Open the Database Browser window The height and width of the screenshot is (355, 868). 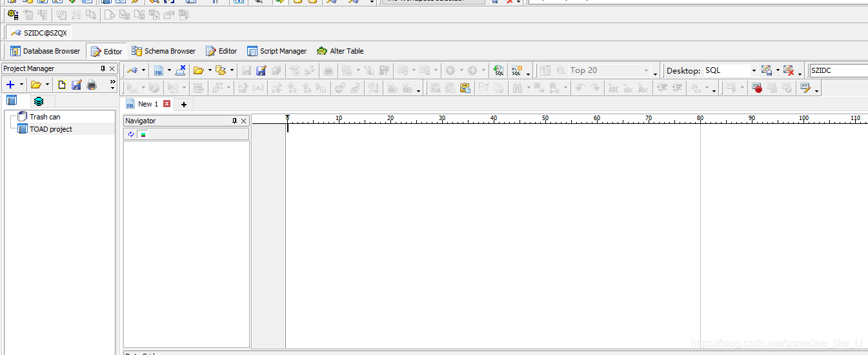pyautogui.click(x=45, y=51)
